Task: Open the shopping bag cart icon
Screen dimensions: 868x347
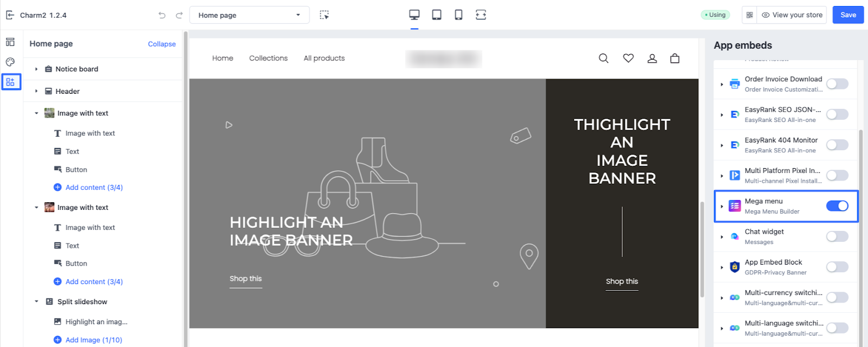Action: point(675,58)
